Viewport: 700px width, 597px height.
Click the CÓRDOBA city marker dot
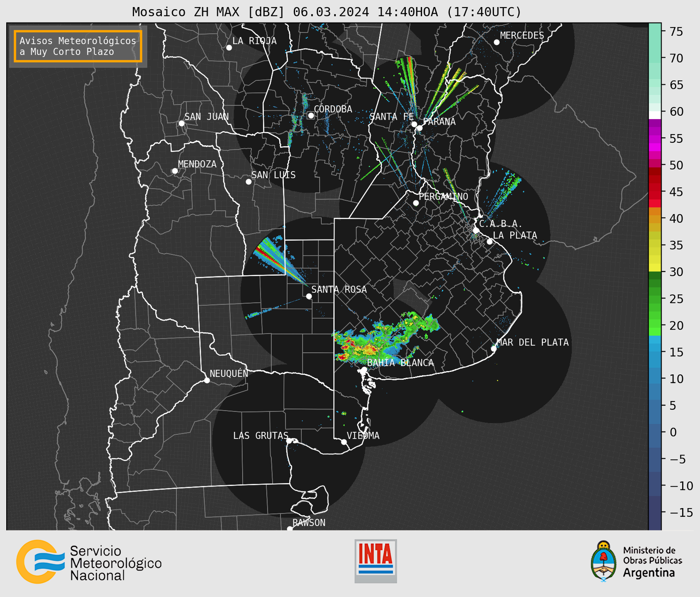click(311, 115)
